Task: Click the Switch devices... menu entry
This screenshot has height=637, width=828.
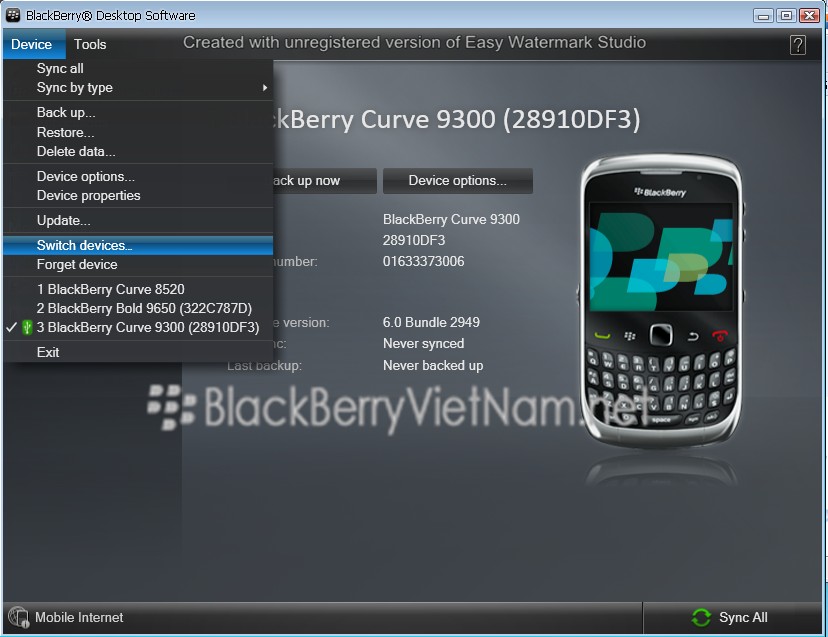Action: (x=138, y=245)
